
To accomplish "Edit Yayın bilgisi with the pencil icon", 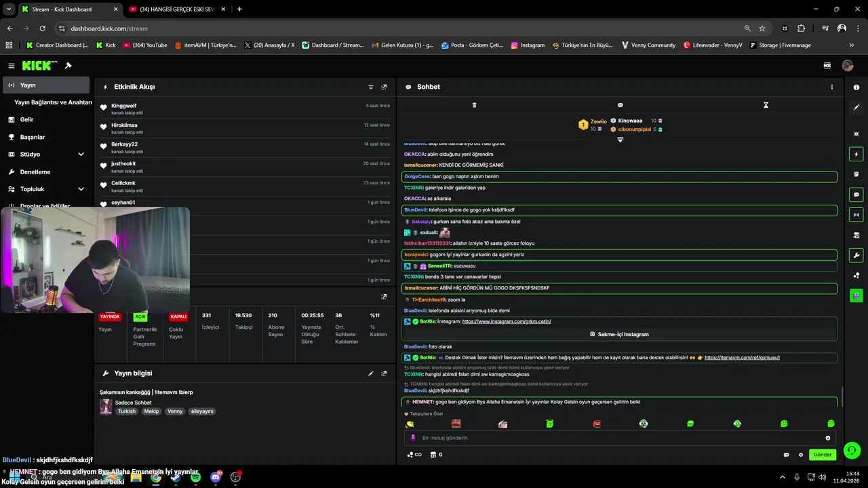I will click(x=371, y=373).
